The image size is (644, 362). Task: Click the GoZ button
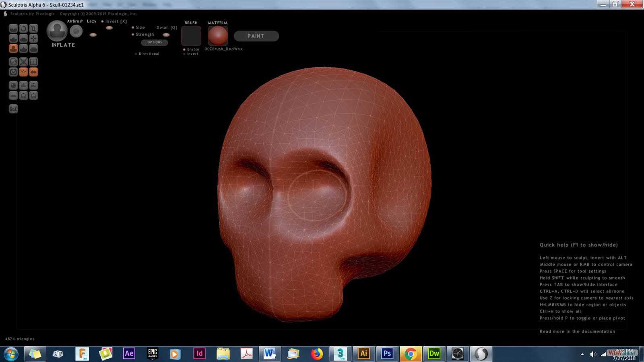tap(13, 109)
